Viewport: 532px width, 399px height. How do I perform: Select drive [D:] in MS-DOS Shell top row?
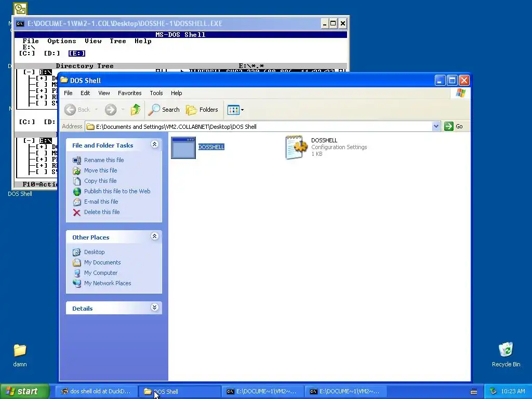[52, 54]
